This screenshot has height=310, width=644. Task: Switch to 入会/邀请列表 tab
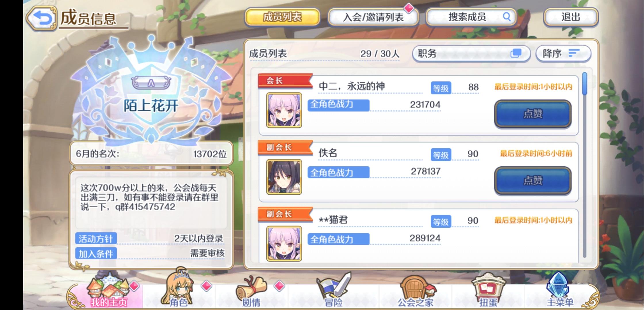[x=373, y=17]
